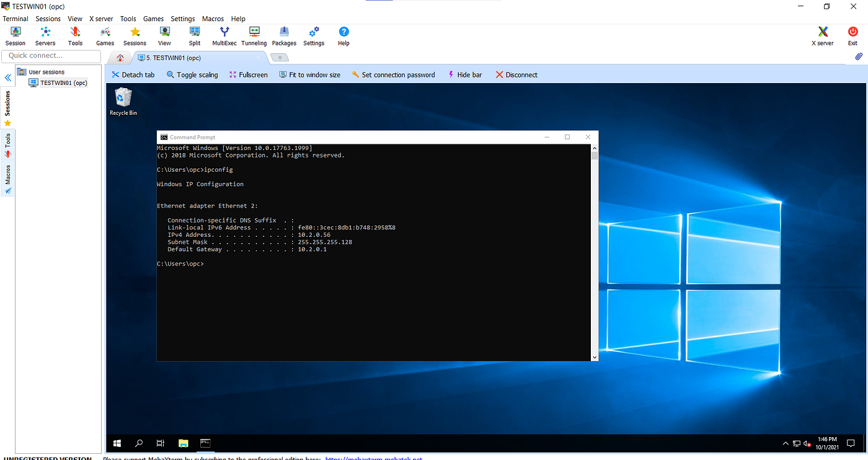
Task: Open the Packages manager
Action: (x=283, y=35)
